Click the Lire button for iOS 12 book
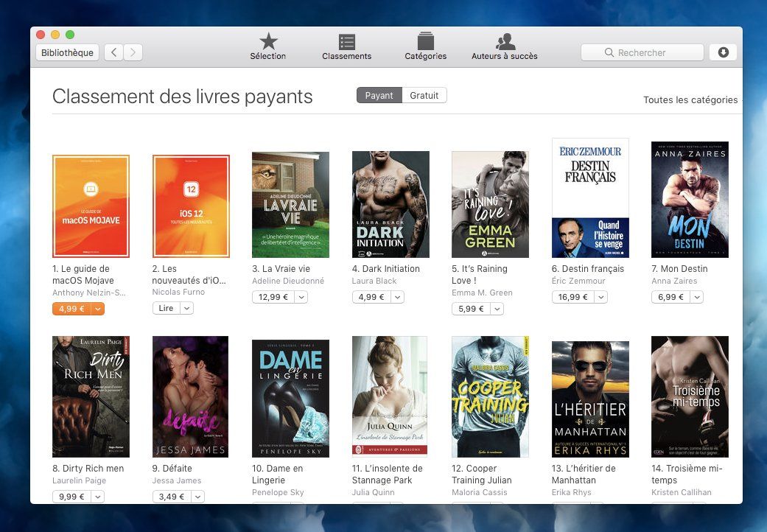 (x=167, y=309)
